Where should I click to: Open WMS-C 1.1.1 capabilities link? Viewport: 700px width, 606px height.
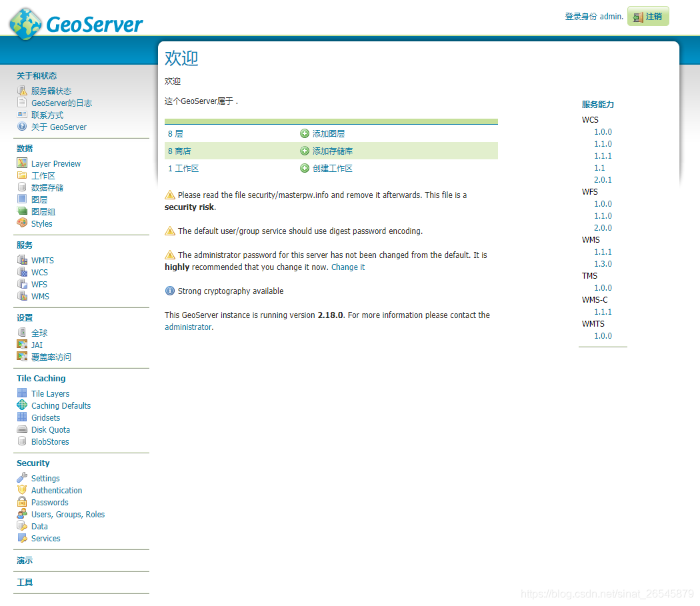[x=603, y=312]
